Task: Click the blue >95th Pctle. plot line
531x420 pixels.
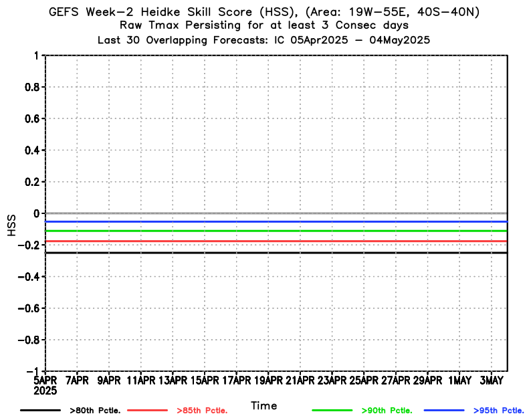Action: click(x=276, y=221)
